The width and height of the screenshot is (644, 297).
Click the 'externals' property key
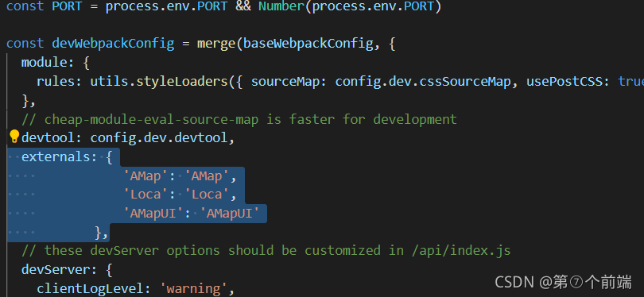pyautogui.click(x=56, y=156)
